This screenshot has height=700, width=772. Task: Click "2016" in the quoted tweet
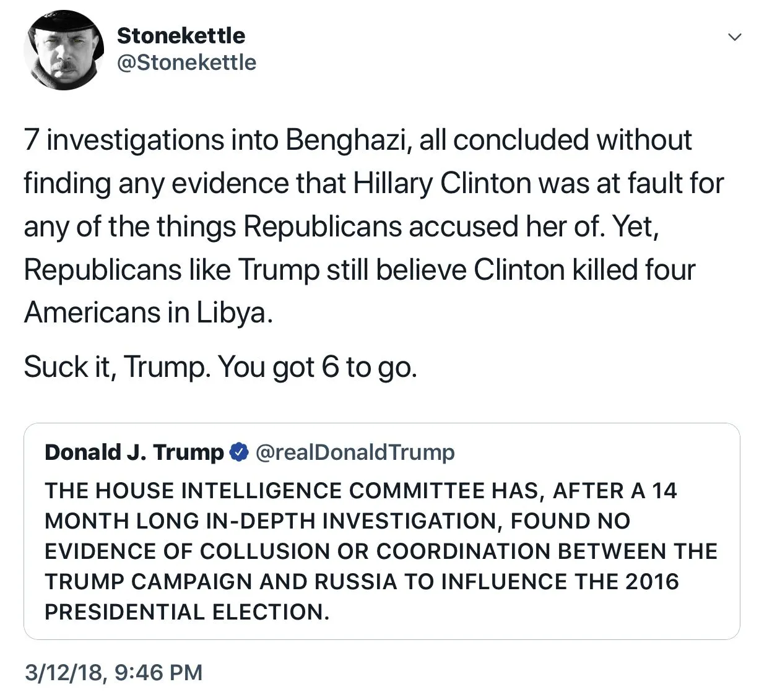click(652, 582)
